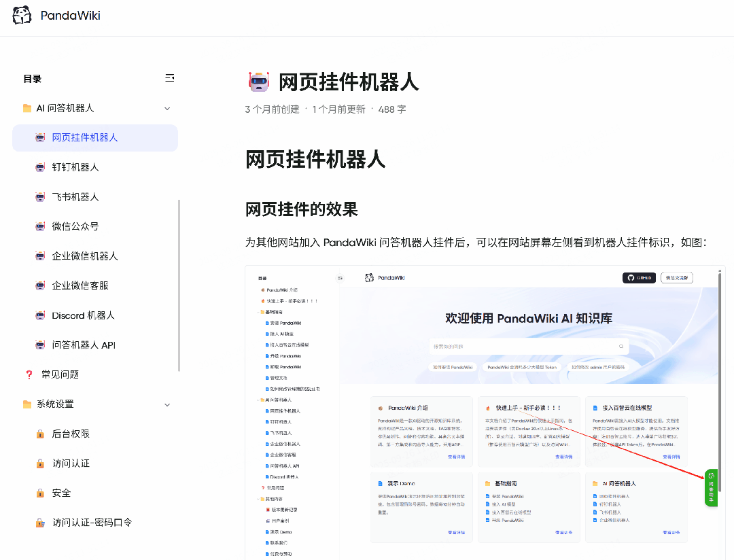Click the lock icon beside 访问认证
The height and width of the screenshot is (560, 734).
point(40,463)
